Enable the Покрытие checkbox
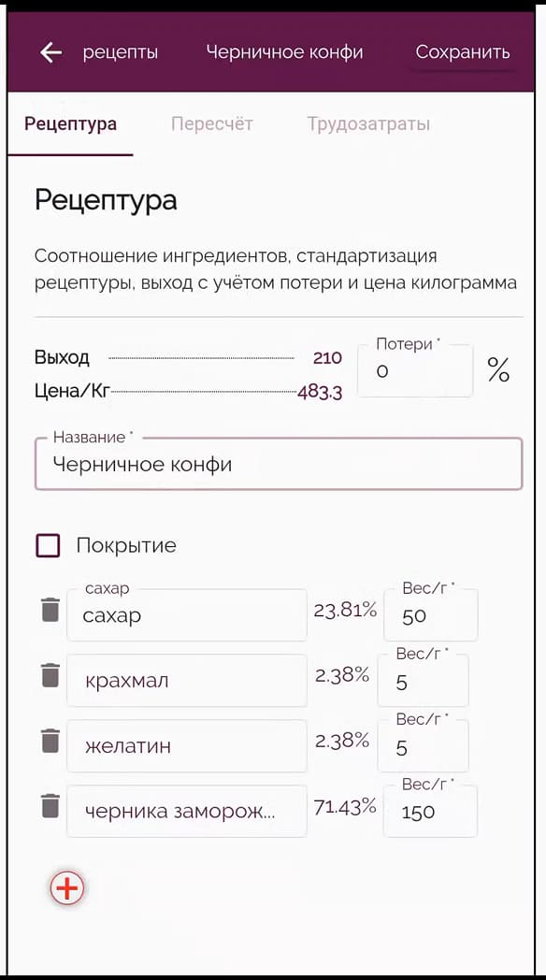The image size is (546, 980). tap(48, 545)
